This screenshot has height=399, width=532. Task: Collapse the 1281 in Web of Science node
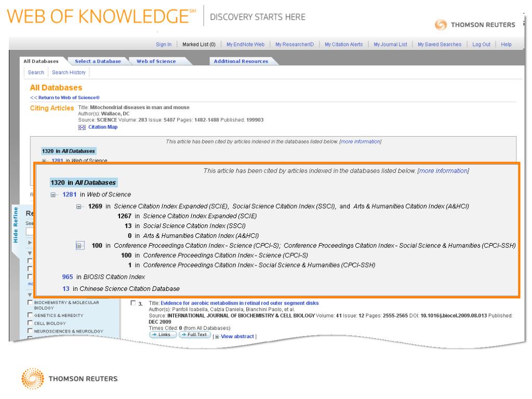pos(53,195)
